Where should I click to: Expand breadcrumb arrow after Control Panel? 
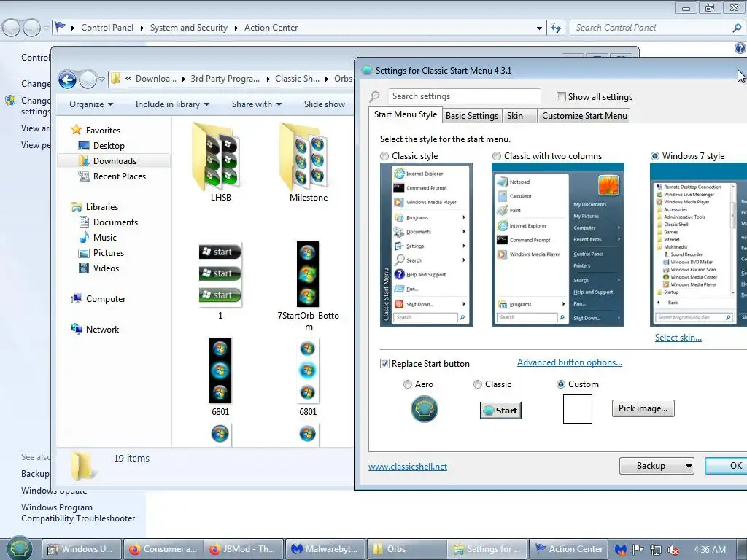coord(142,28)
